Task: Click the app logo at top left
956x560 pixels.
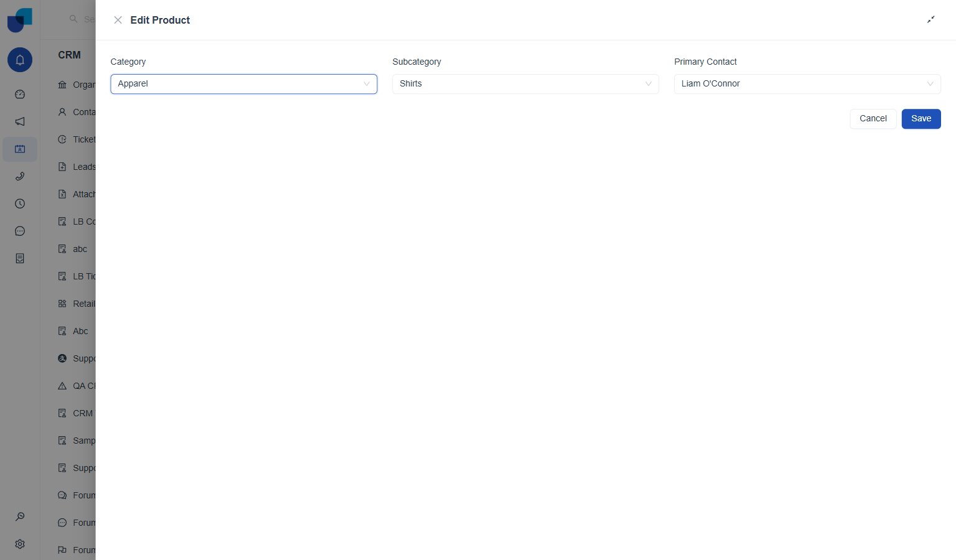Action: point(20,20)
